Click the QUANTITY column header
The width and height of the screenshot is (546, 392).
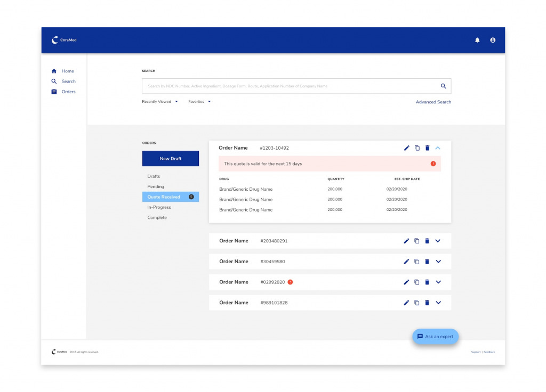(336, 179)
